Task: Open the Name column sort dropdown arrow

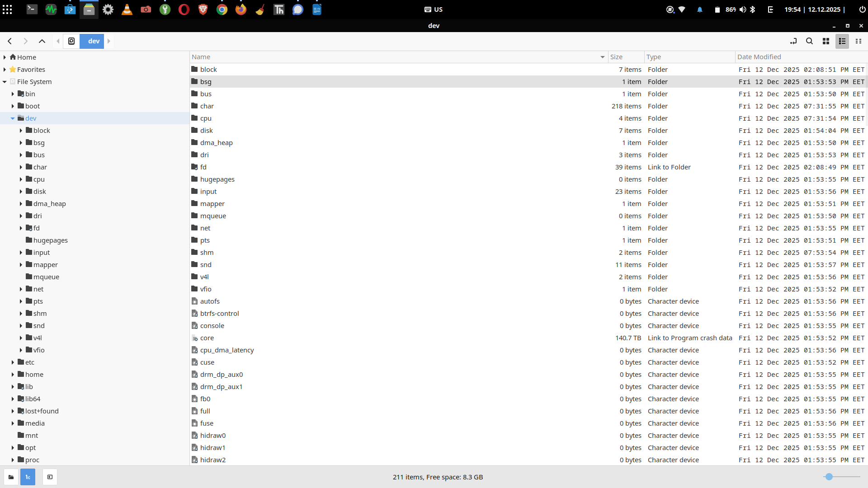Action: (602, 57)
